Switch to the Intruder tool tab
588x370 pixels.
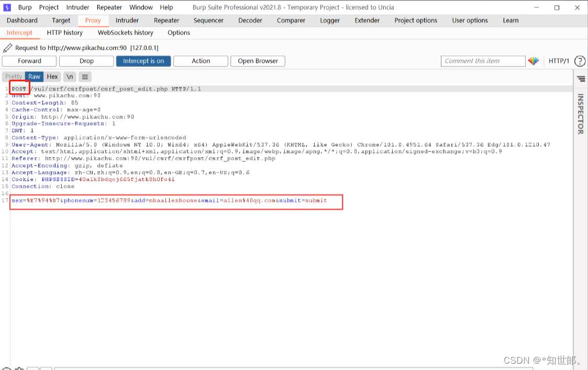[127, 20]
